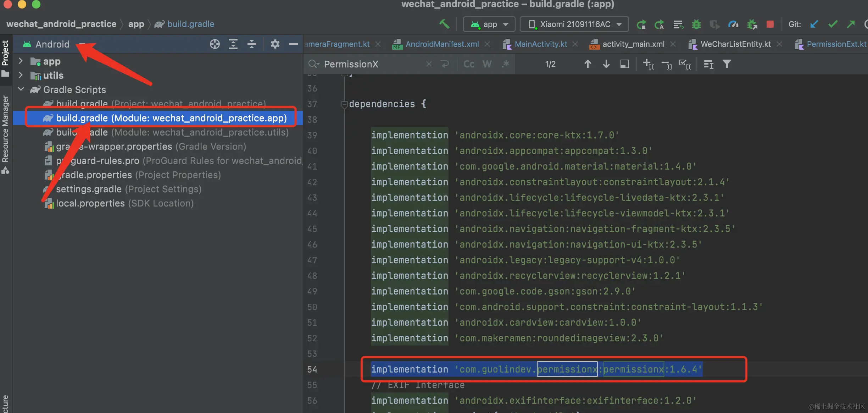Toggle Words W search option
This screenshot has height=413, width=868.
[487, 64]
